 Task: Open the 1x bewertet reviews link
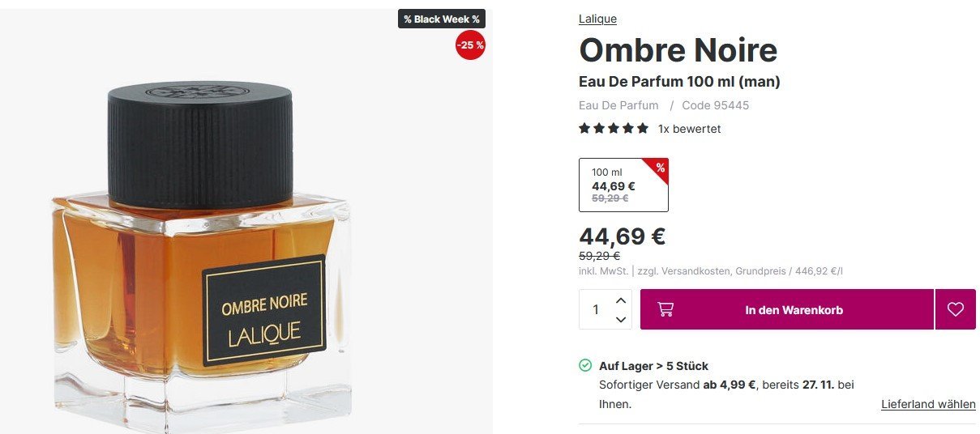pos(689,129)
